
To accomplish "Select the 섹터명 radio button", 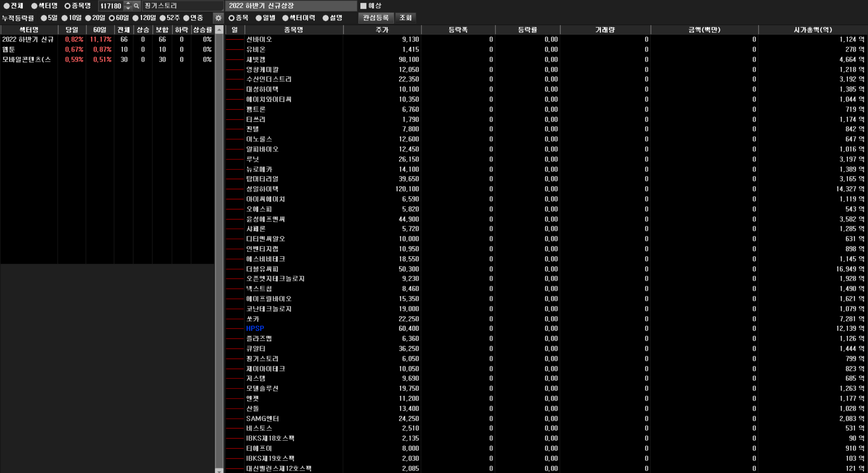I will [x=34, y=6].
